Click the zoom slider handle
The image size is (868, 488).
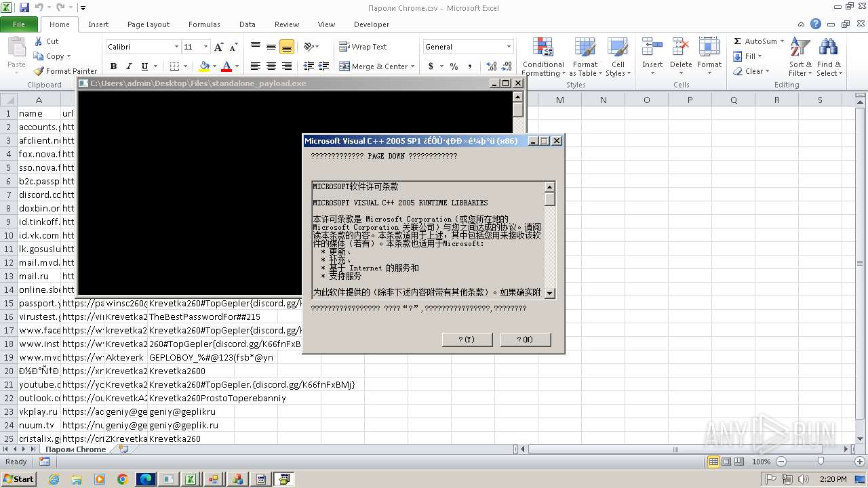click(821, 462)
